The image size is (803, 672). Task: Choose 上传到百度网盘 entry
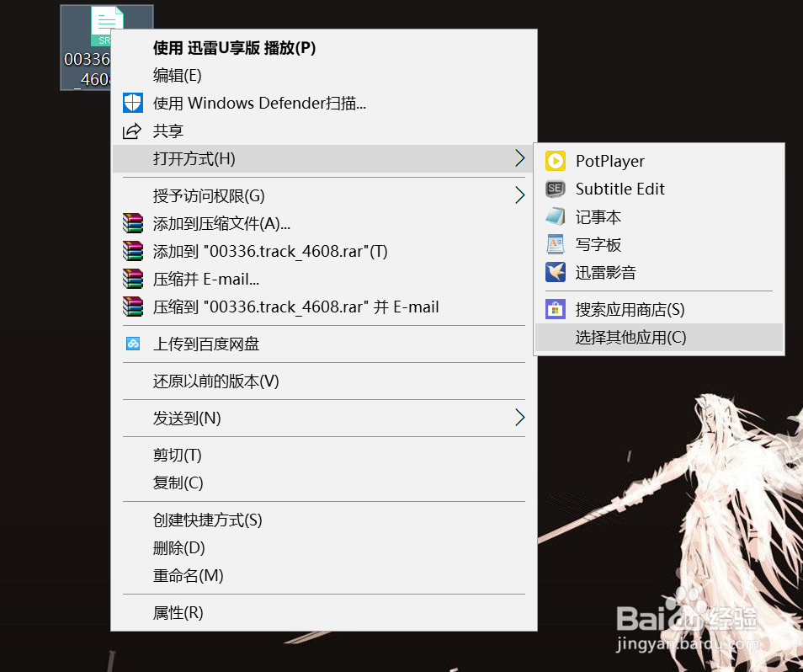(324, 344)
